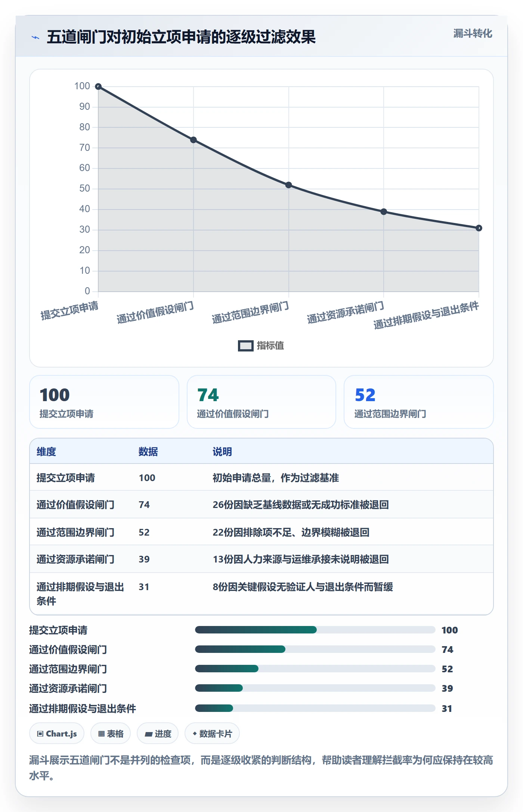Screen dimensions: 523x812
Task: Select table cell 13份因人力来源与运维承接未说明被退回
Action: pyautogui.click(x=301, y=559)
